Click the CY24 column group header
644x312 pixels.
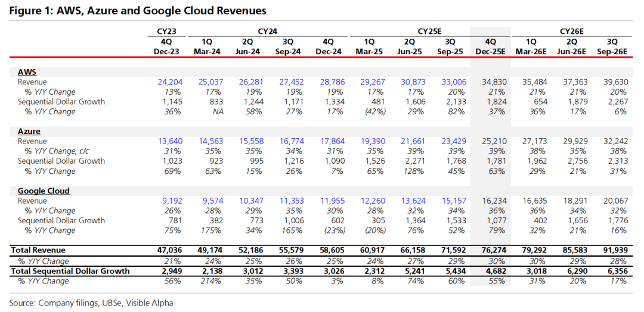[267, 32]
